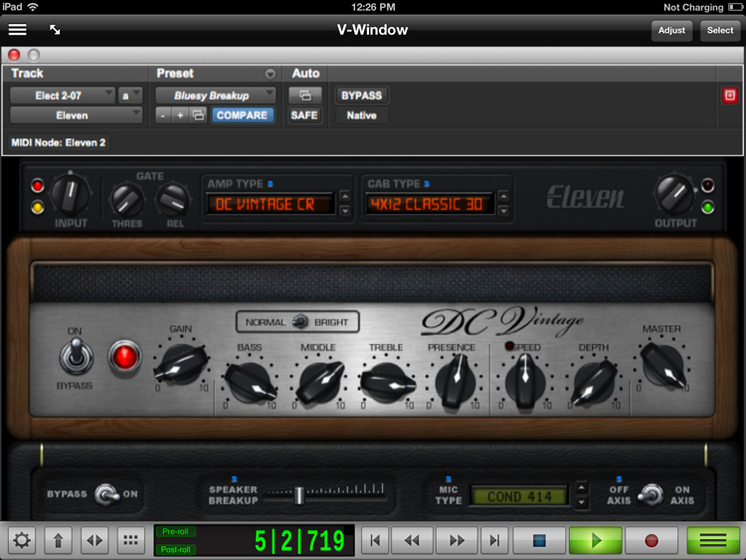Flip the amp ON/BYPASS toggle switch
This screenshot has height=560, width=746.
tap(76, 358)
